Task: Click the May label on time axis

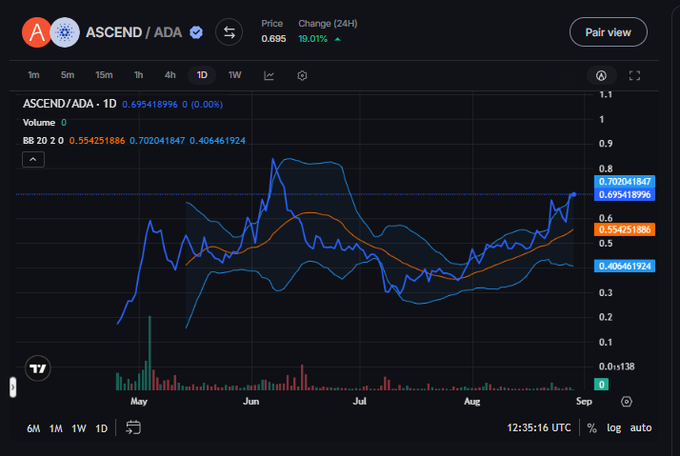Action: coord(139,401)
